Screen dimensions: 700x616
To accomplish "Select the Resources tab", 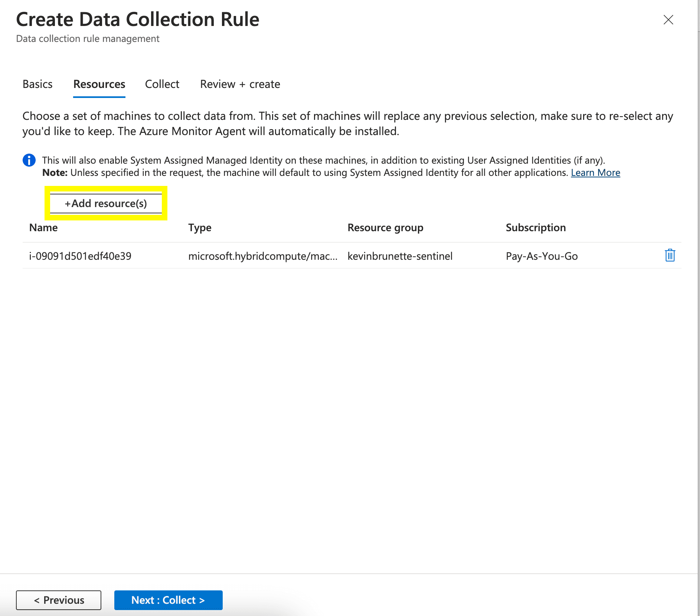I will point(99,84).
